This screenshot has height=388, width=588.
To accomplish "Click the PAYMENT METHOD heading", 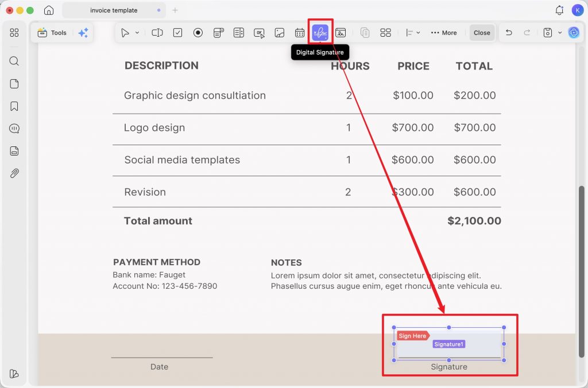I will tap(157, 262).
